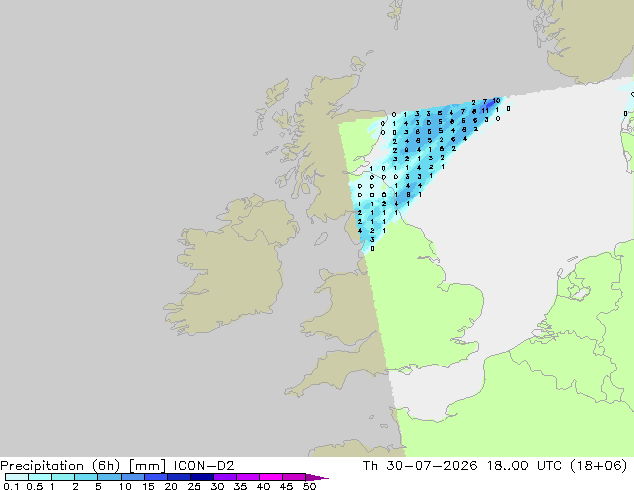The height and width of the screenshot is (490, 634).
Task: Click the arrow tip ending the legend bar
Action: [x=317, y=477]
